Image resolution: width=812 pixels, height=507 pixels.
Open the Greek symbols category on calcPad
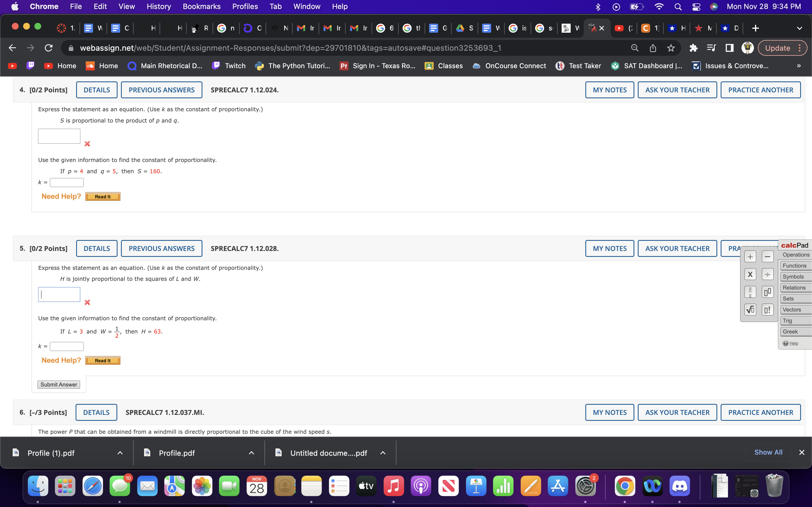pyautogui.click(x=791, y=331)
